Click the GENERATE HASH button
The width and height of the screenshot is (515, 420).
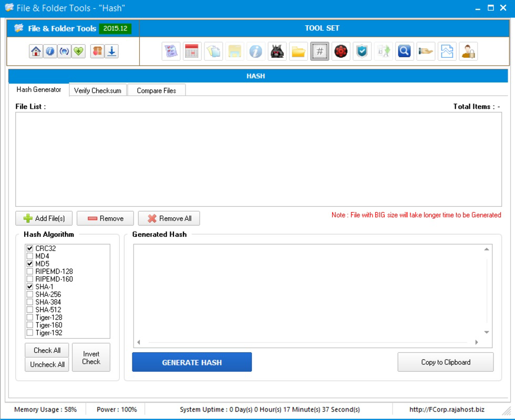(192, 362)
